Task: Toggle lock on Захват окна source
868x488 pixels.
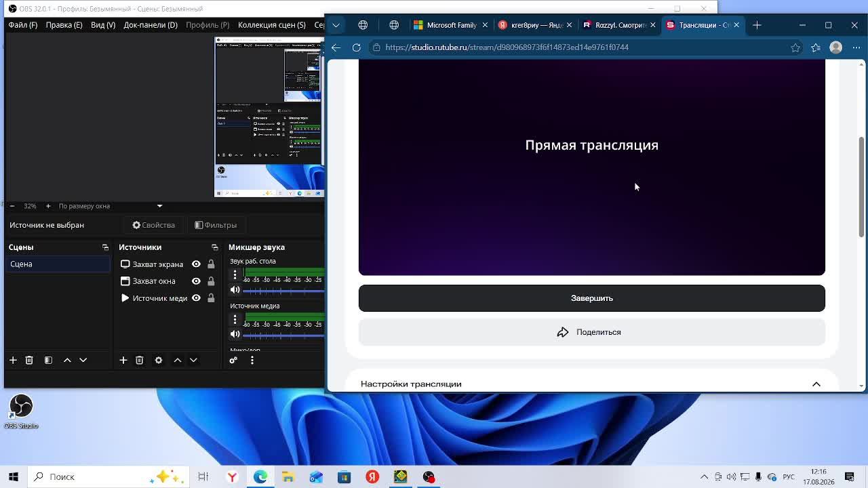Action: pyautogui.click(x=211, y=281)
